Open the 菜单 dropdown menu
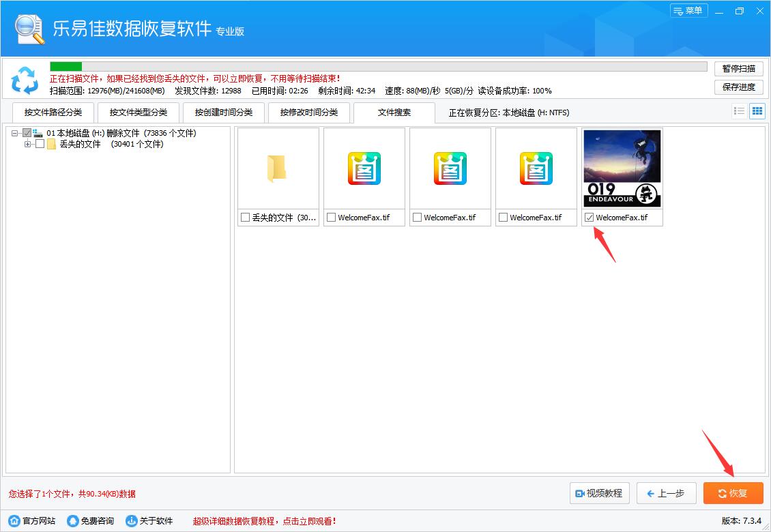Screen dimensions: 771x532 click(x=688, y=11)
